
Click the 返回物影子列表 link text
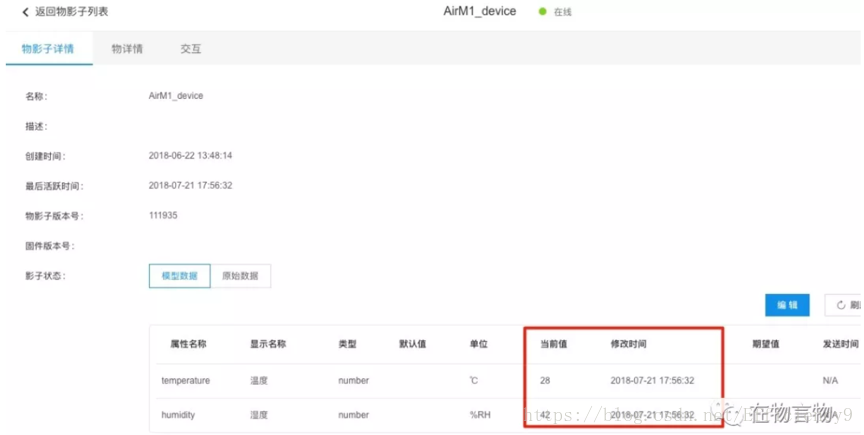[x=72, y=12]
